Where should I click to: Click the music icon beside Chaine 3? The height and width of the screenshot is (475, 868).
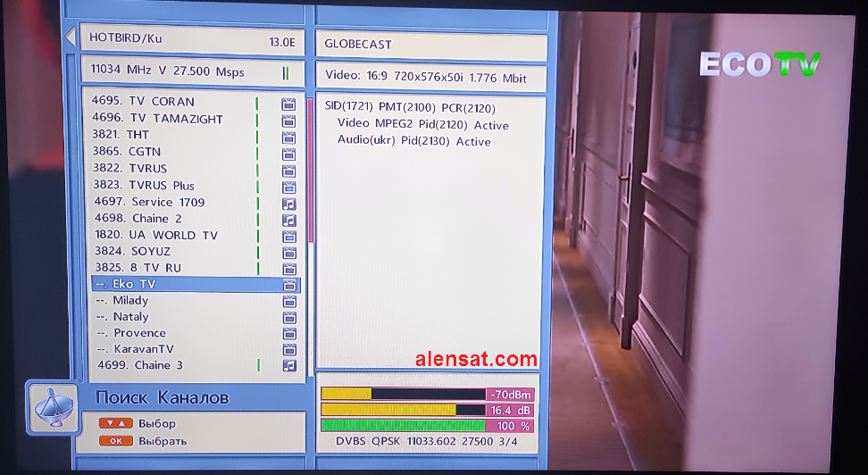(288, 365)
